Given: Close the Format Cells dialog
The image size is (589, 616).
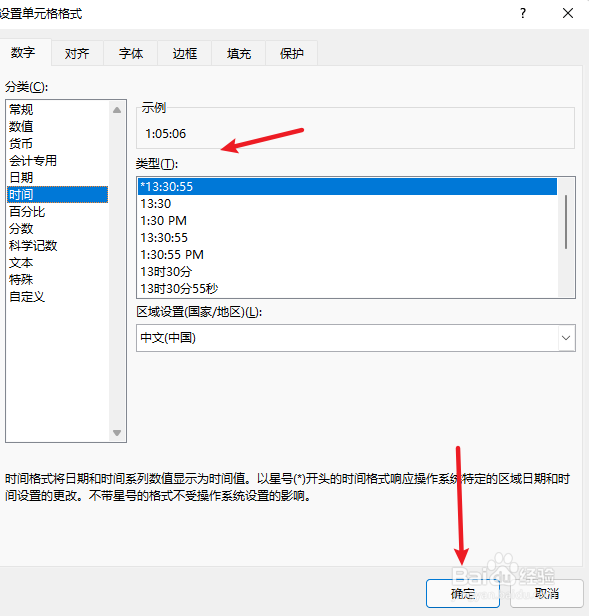Looking at the screenshot, I should [x=567, y=13].
